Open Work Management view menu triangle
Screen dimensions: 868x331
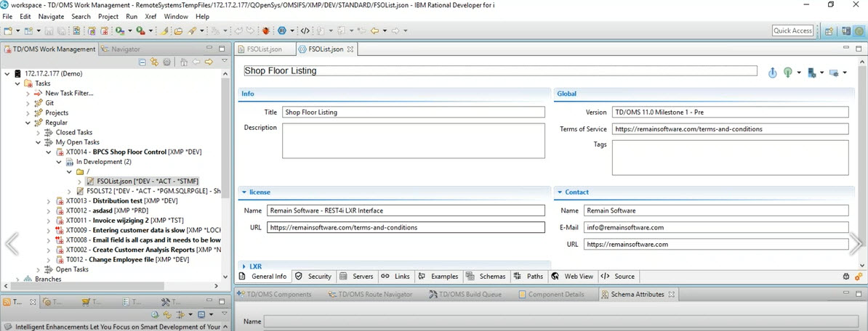click(x=224, y=62)
